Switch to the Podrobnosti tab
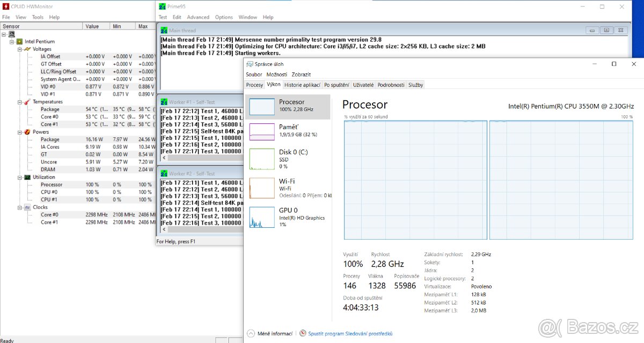 (391, 85)
